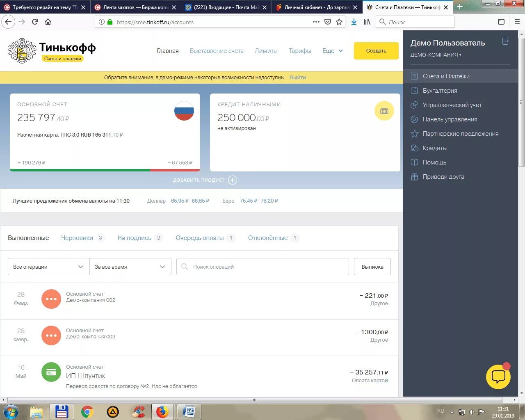Open the Word icon in the taskbar
Viewport: 525px width, 420px height.
pyautogui.click(x=189, y=412)
